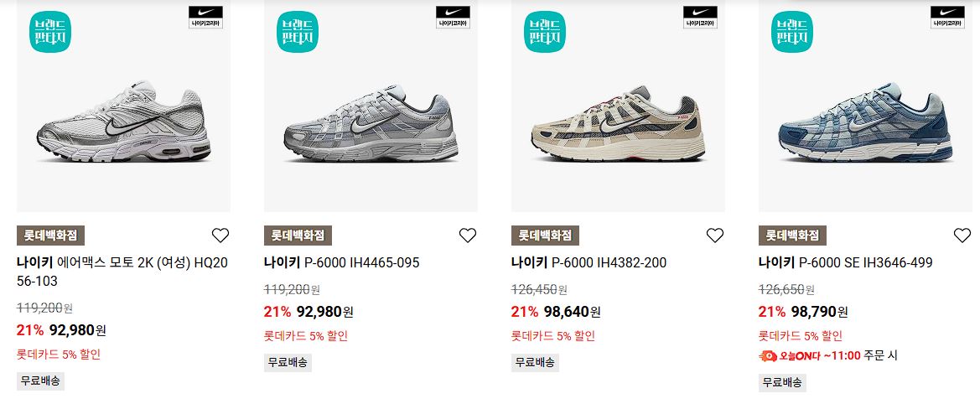Click the teal brand badge on third product
The image size is (980, 404).
click(x=545, y=32)
